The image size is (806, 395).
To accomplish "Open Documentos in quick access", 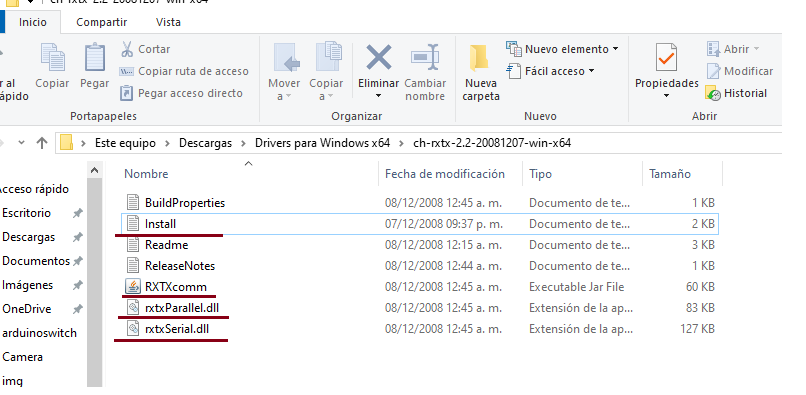I will [x=36, y=261].
